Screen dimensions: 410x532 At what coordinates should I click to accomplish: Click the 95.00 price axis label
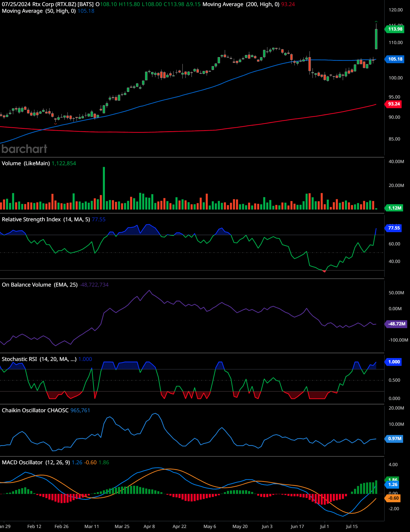click(x=394, y=97)
